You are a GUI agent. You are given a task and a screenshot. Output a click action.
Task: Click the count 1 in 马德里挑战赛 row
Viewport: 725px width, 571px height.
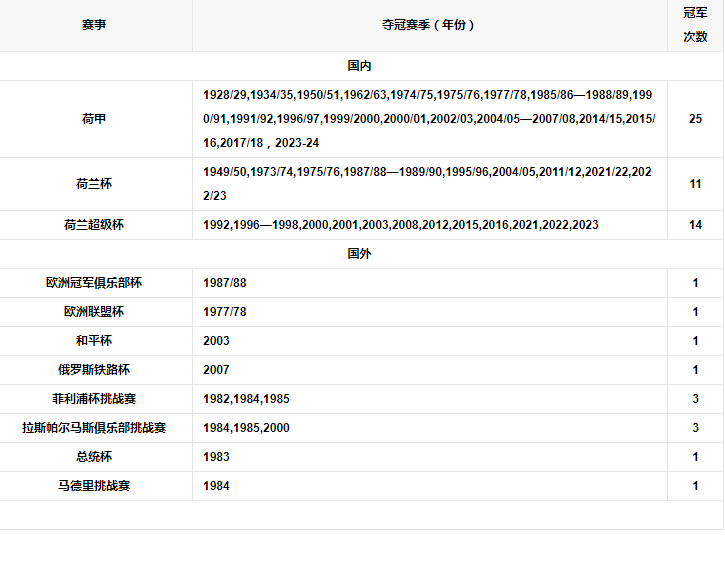(695, 485)
